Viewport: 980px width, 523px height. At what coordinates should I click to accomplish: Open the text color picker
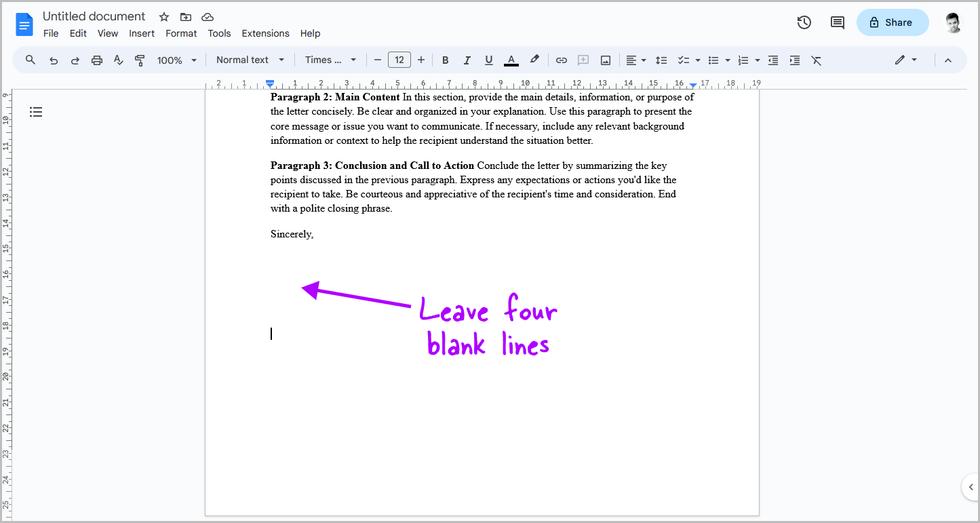point(511,60)
